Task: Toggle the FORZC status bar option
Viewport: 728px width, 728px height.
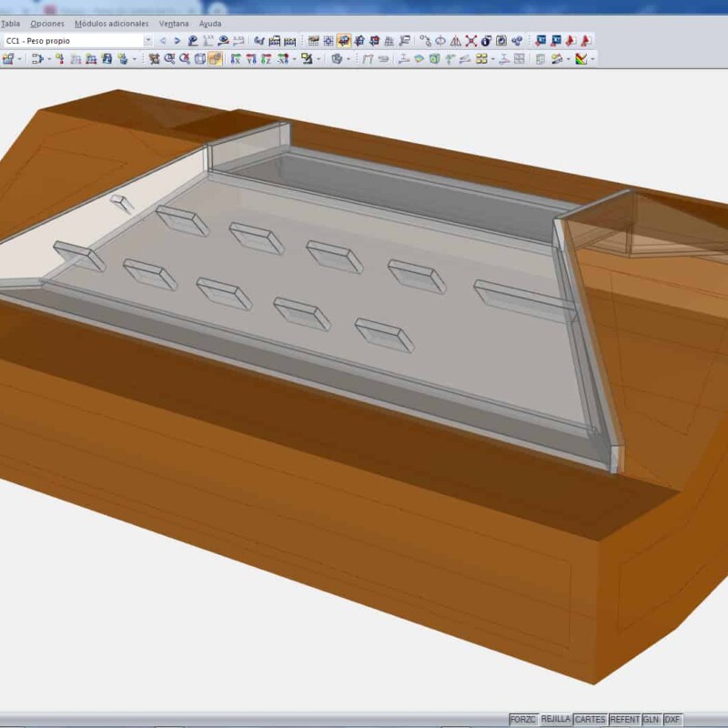Action: click(x=523, y=720)
